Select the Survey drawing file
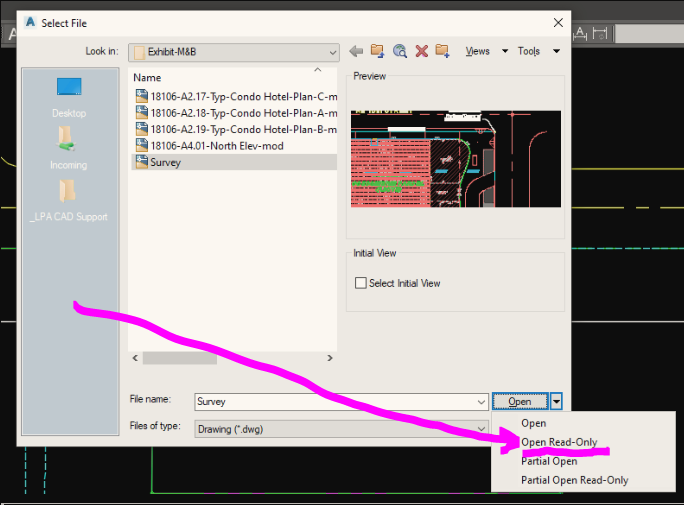 point(234,162)
